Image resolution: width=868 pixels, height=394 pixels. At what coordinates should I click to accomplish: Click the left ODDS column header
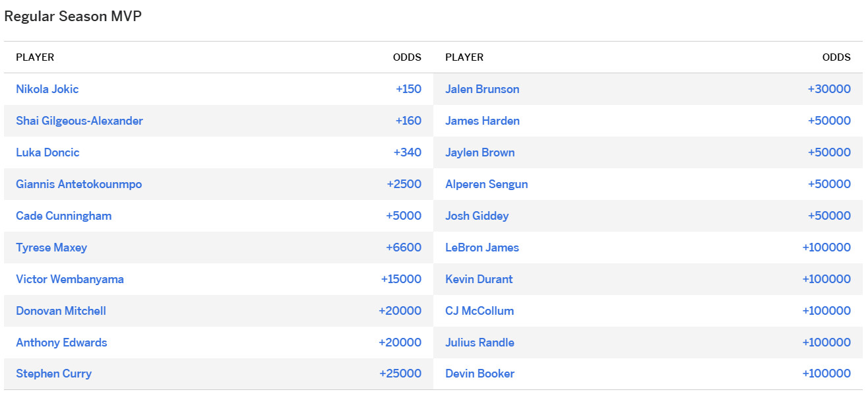407,57
